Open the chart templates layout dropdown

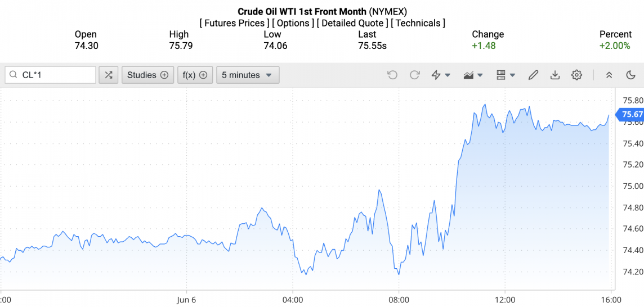coord(506,75)
